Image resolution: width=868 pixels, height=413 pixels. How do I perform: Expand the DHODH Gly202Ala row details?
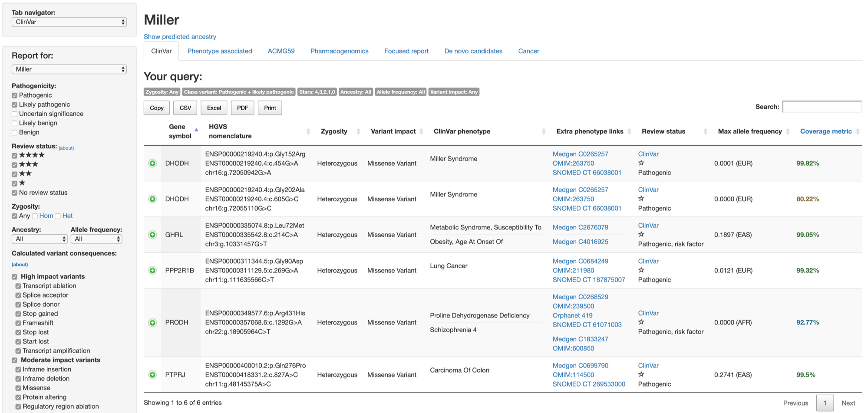coord(152,199)
